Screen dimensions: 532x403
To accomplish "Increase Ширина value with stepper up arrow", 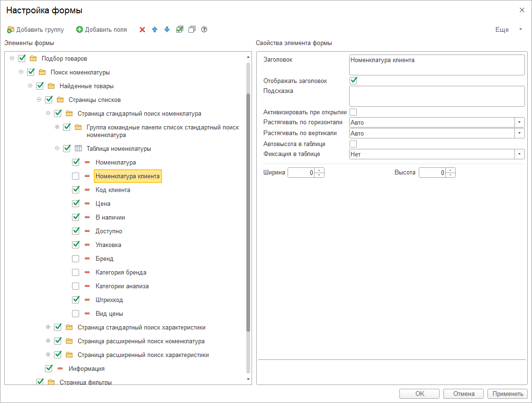I will pos(319,170).
